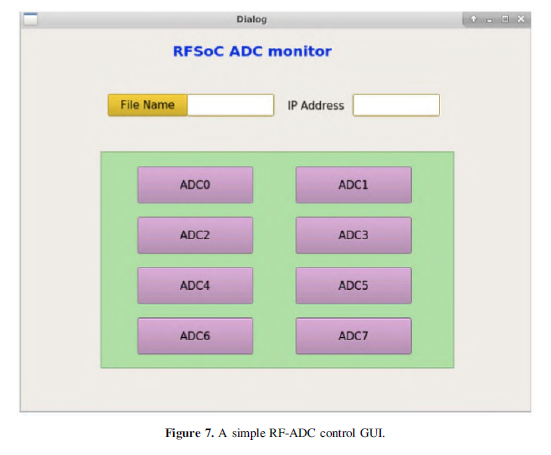Maximize the Dialog window

(505, 19)
